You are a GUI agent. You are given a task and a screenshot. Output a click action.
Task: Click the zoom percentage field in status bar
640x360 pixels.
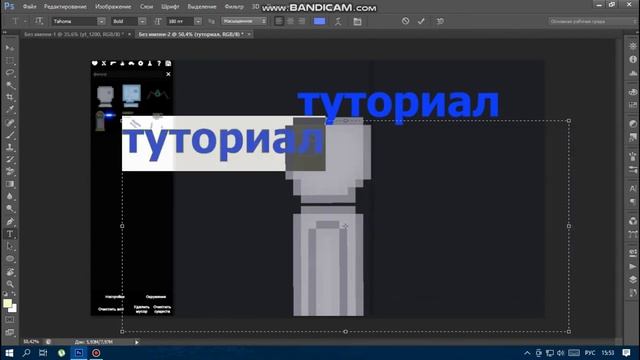(31, 342)
